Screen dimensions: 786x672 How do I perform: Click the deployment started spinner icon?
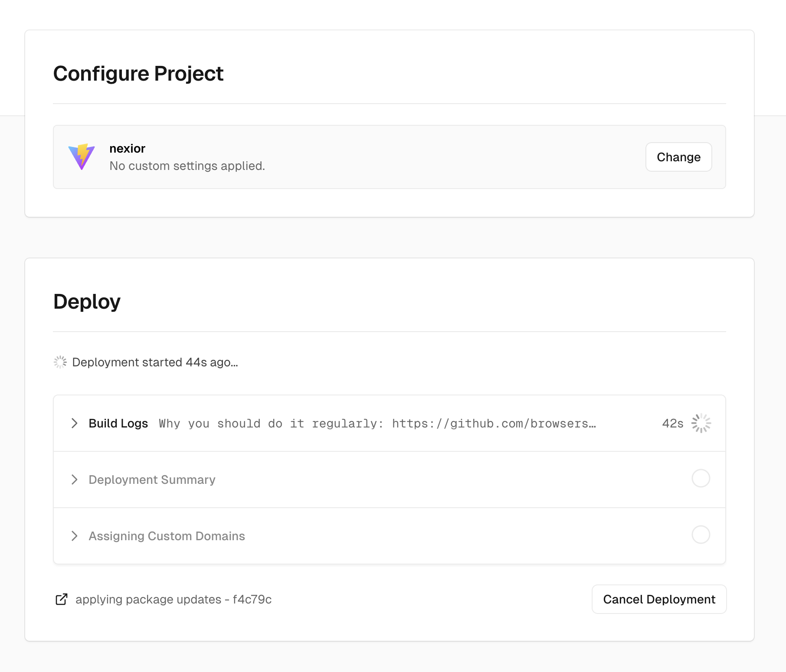point(60,362)
